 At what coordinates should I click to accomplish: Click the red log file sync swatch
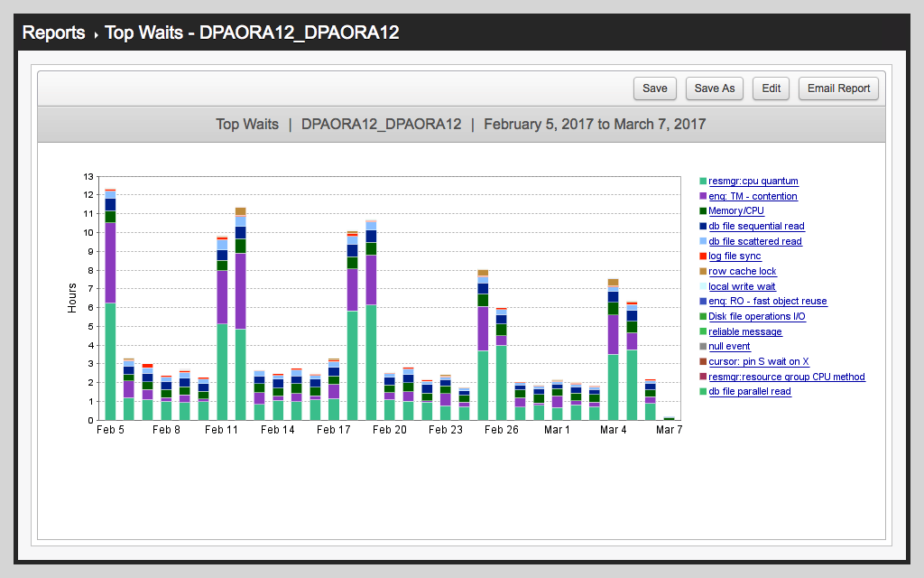click(703, 256)
